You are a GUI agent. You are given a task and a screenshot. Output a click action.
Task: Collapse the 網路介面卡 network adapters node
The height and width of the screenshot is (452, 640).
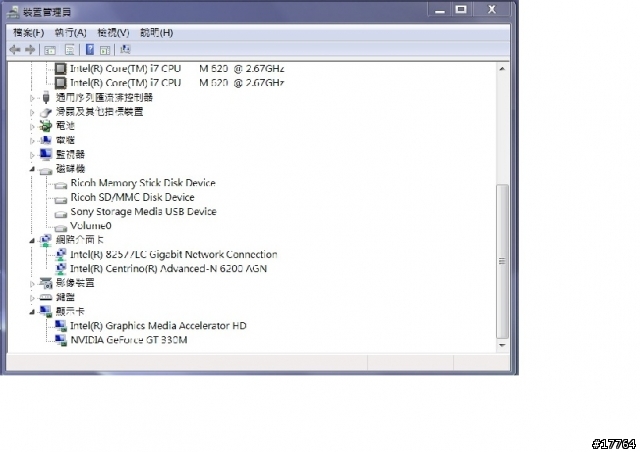click(32, 240)
